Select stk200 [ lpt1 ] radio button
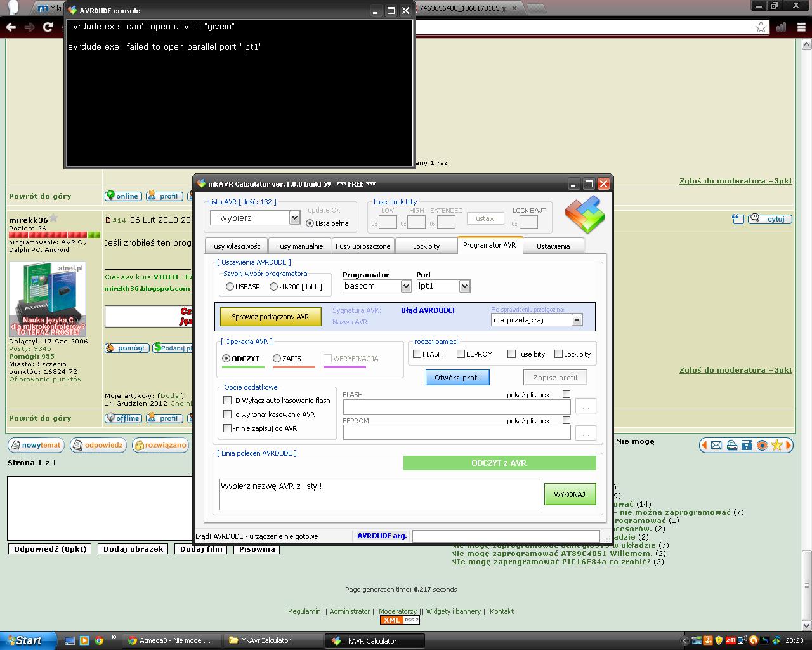Image resolution: width=812 pixels, height=650 pixels. [273, 287]
